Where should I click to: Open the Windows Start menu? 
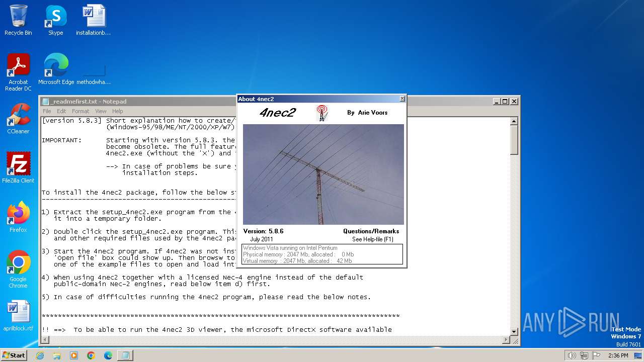(14, 355)
